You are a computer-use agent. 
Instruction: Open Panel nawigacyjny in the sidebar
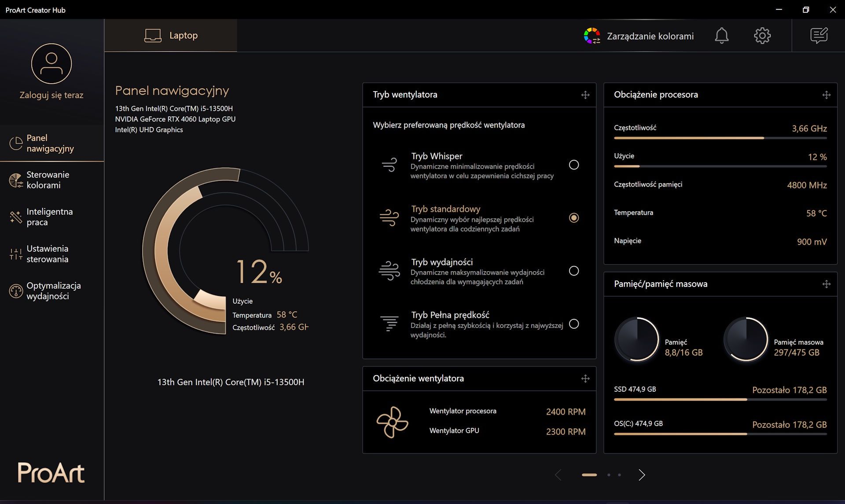[x=52, y=143]
